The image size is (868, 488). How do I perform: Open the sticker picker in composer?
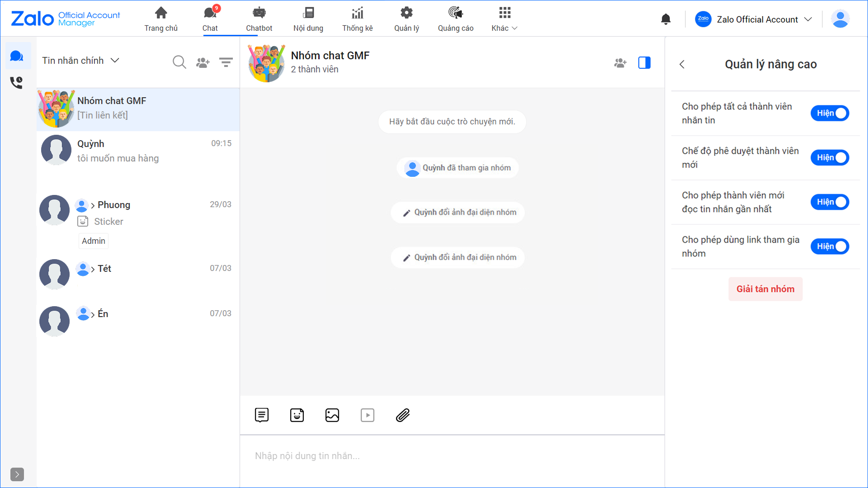(297, 415)
